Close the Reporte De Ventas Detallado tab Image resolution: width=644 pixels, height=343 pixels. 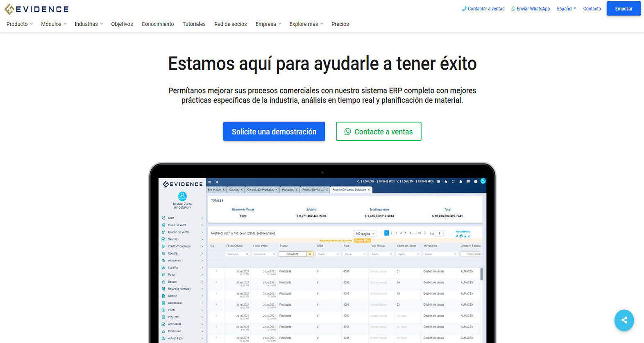(369, 190)
